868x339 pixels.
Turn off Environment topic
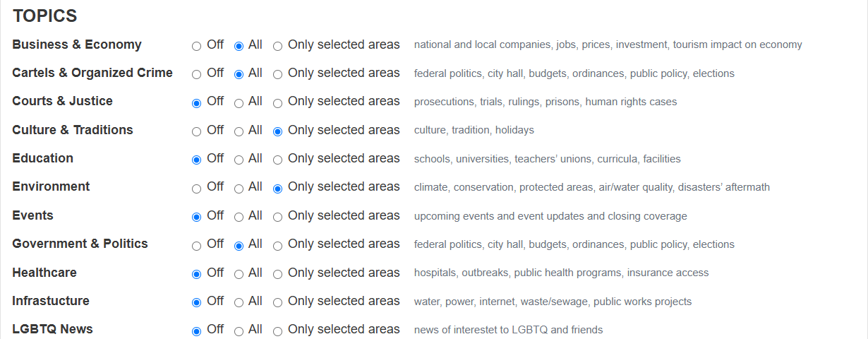pyautogui.click(x=197, y=189)
